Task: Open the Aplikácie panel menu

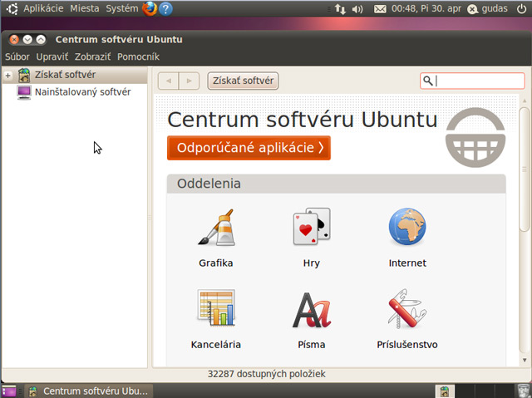Action: pos(43,8)
